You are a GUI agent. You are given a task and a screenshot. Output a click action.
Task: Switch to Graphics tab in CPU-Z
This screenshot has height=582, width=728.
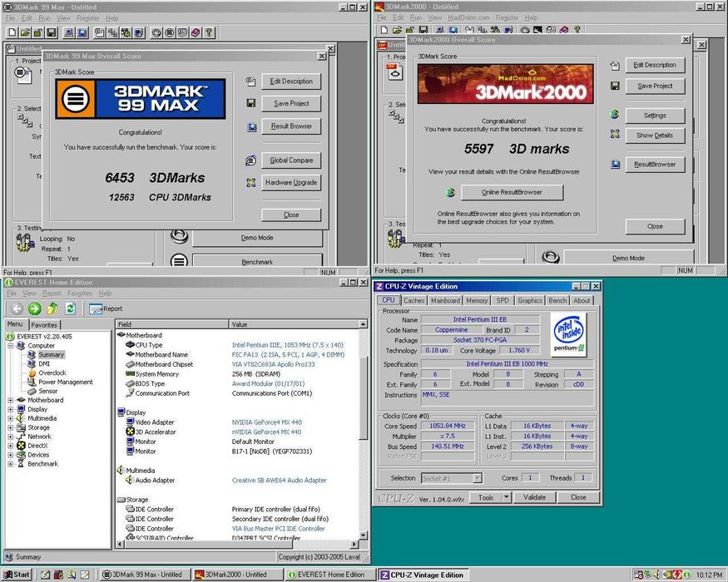point(530,300)
